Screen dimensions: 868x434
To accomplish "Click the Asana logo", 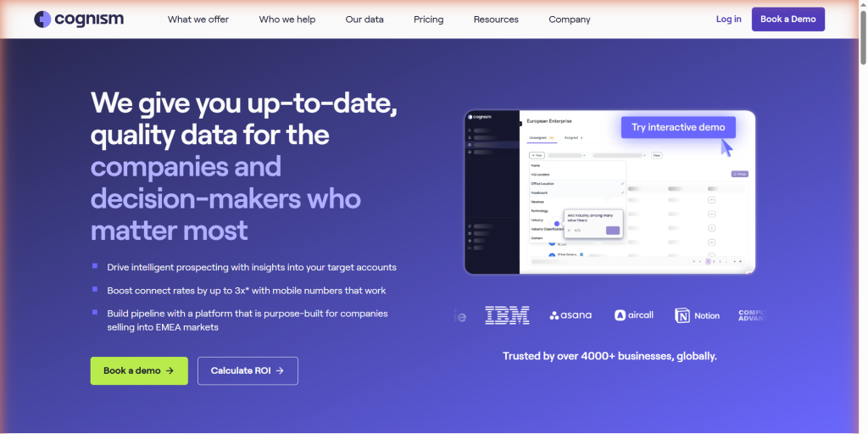I will (x=570, y=315).
